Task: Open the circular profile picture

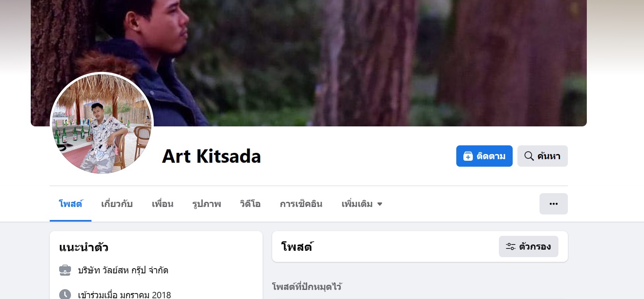Action: (x=102, y=124)
